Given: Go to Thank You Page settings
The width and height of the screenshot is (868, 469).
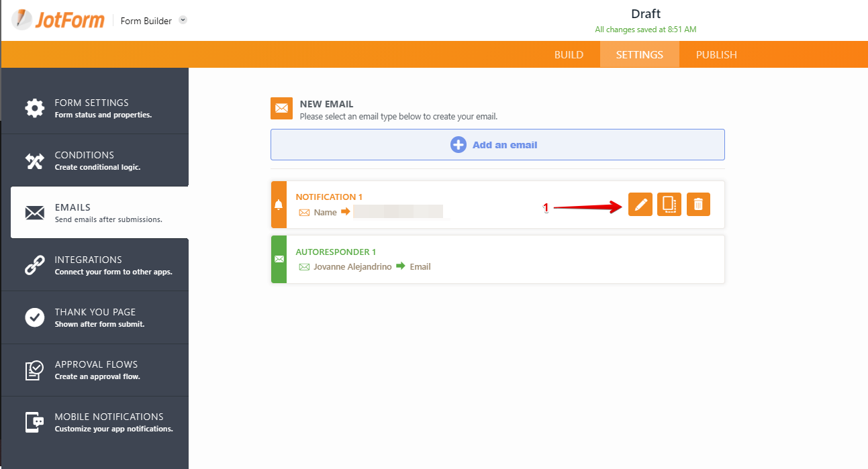Looking at the screenshot, I should (95, 317).
